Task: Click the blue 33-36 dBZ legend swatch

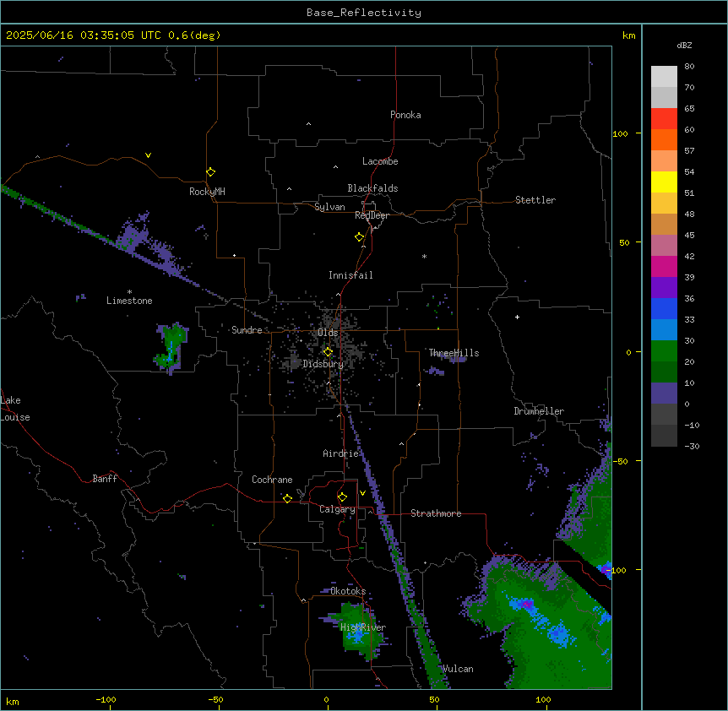Action: click(664, 308)
